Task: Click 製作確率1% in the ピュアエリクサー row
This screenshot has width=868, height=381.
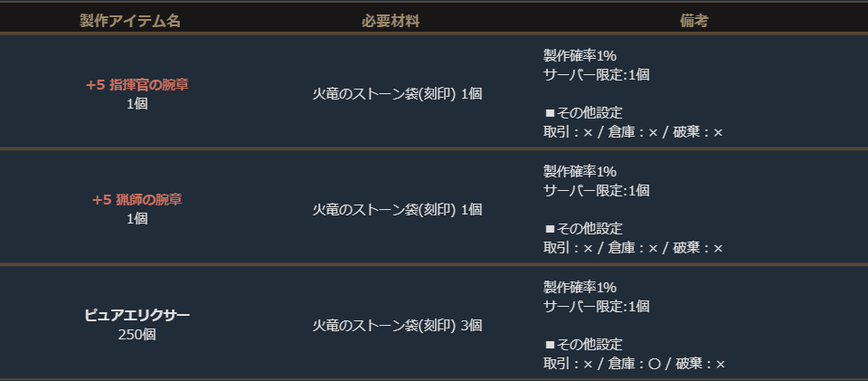Action: pos(580,286)
